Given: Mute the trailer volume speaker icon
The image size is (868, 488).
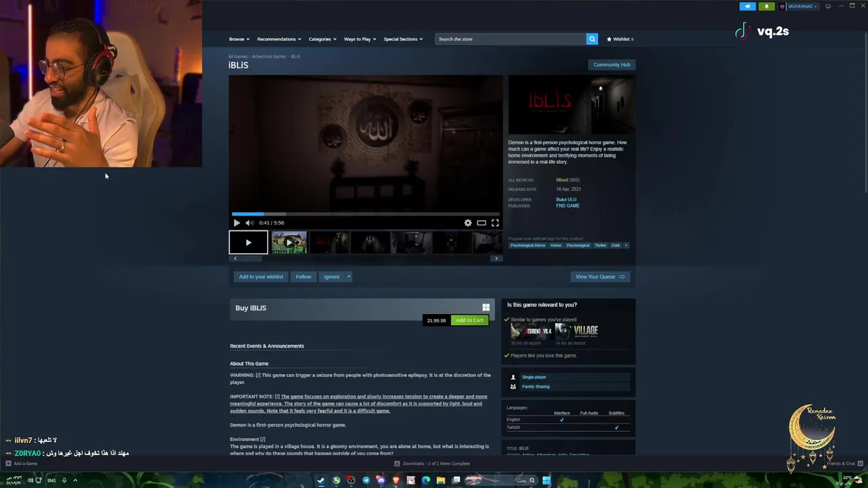Looking at the screenshot, I should pyautogui.click(x=250, y=222).
